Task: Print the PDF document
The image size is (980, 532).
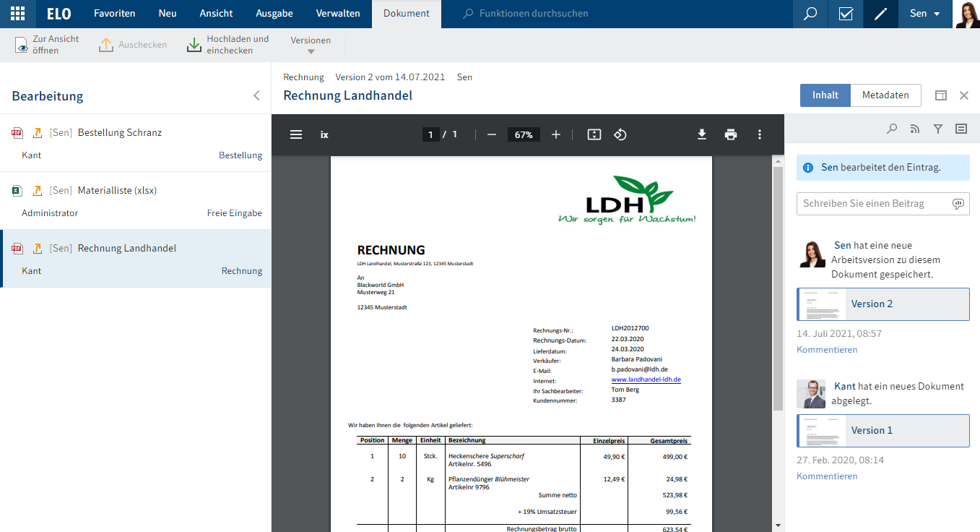Action: (x=731, y=134)
